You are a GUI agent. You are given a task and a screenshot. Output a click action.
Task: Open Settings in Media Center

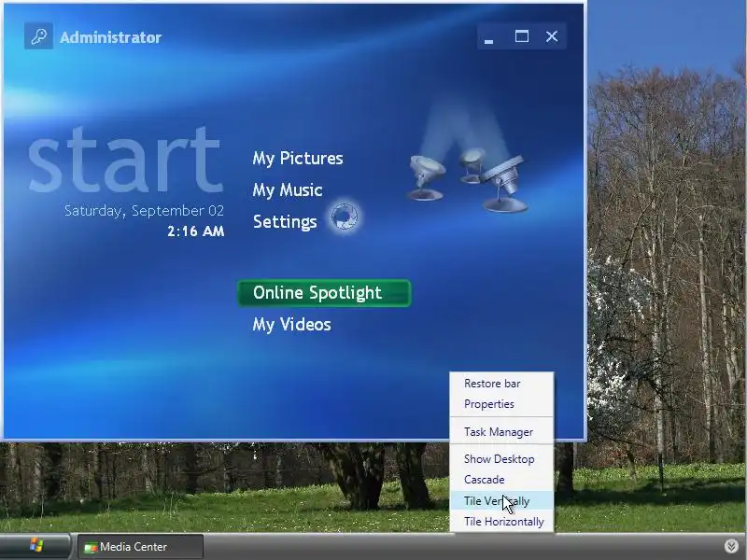(285, 221)
